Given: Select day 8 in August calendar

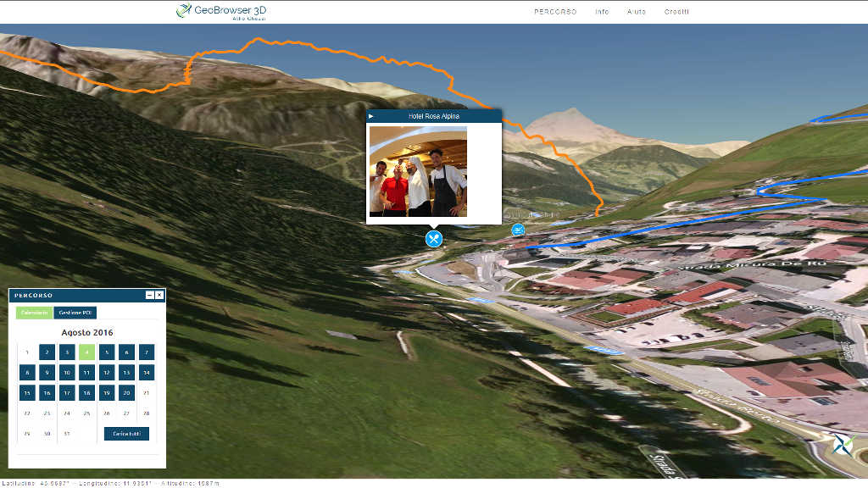Looking at the screenshot, I should coord(27,373).
